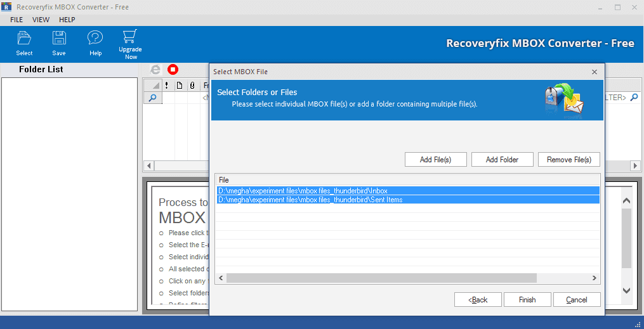Maximize the Recoveryfix main window
The image size is (644, 329).
[618, 7]
